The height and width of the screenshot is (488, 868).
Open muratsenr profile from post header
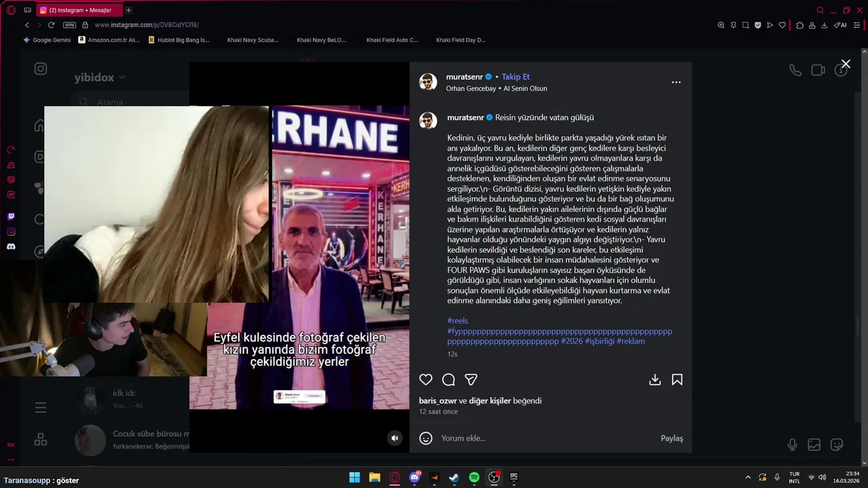(x=465, y=77)
